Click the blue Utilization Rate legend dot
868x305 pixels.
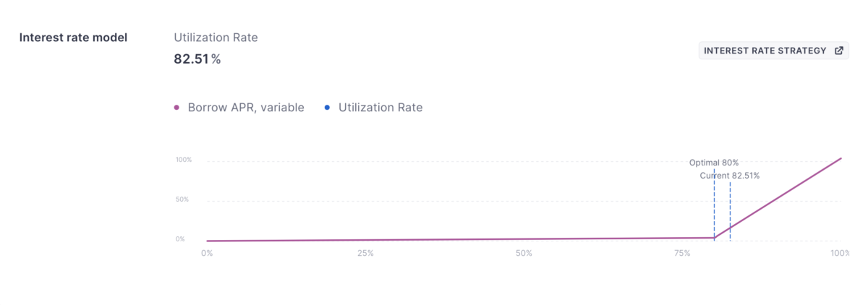[327, 108]
